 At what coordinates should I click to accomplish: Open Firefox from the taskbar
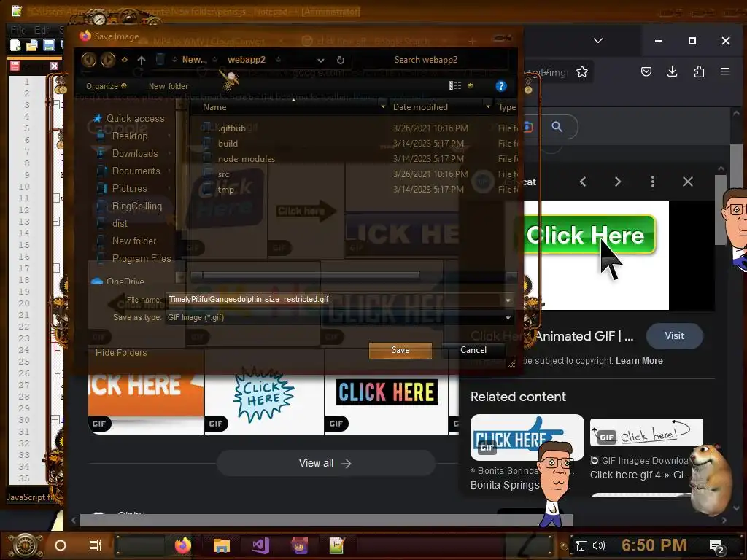click(182, 545)
